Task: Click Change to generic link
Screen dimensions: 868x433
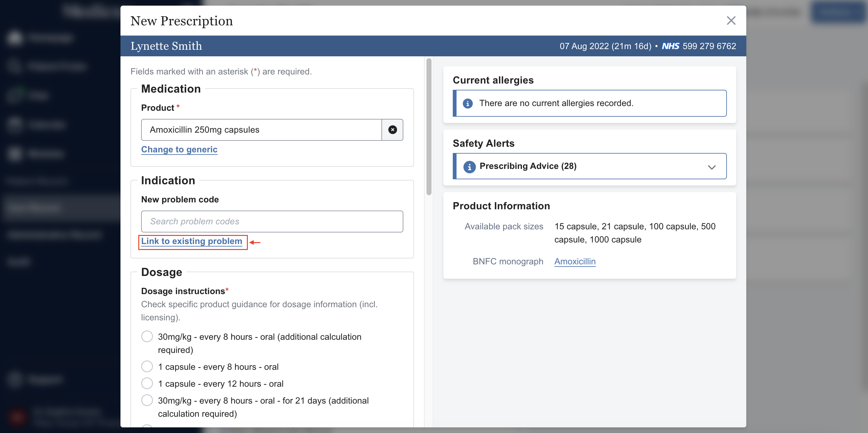Action: (x=179, y=150)
